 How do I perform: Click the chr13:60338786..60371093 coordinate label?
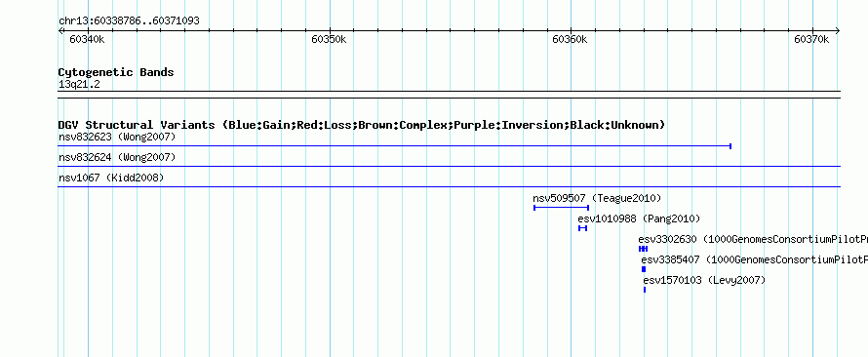(x=129, y=21)
